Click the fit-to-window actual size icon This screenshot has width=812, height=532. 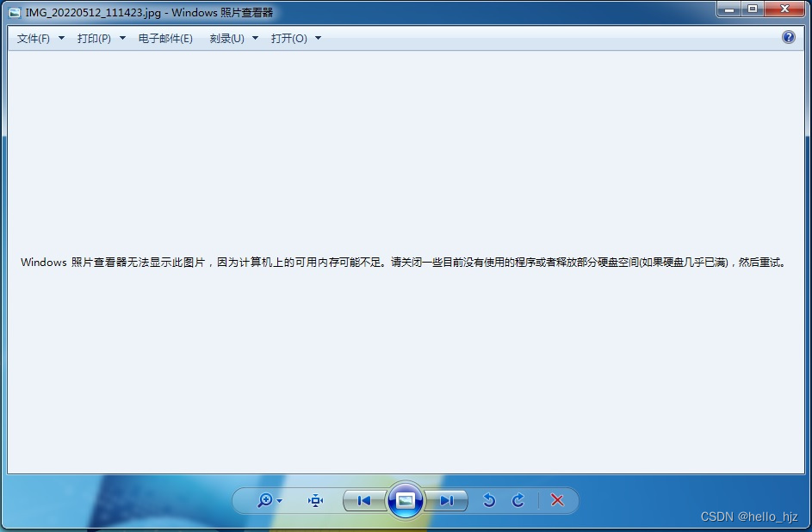click(x=315, y=500)
